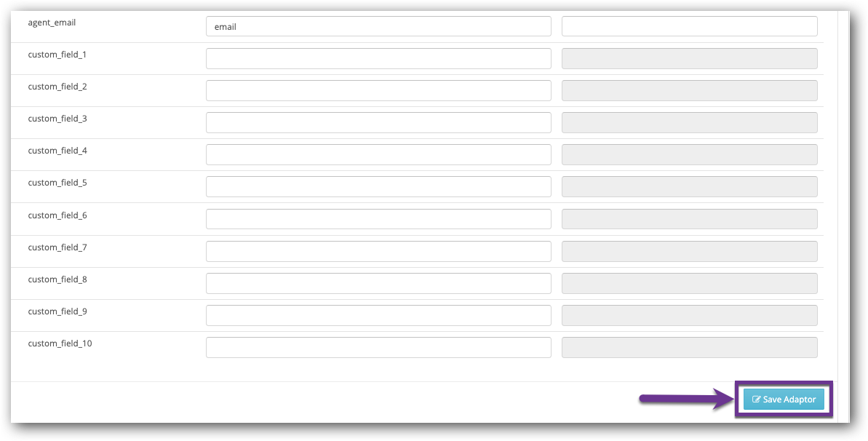Focus the custom_field_8 white text input
This screenshot has height=441, width=868.
(378, 283)
